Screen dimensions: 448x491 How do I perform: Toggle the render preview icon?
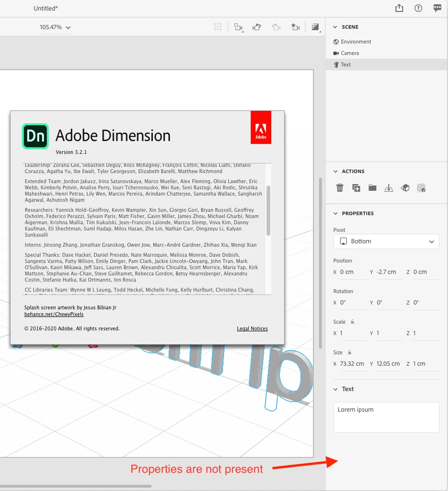pos(316,27)
